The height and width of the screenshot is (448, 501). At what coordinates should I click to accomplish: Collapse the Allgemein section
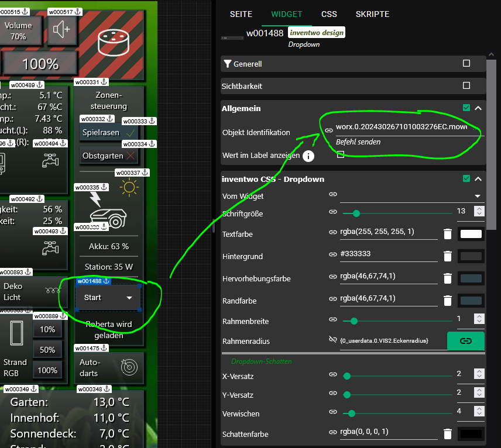478,108
